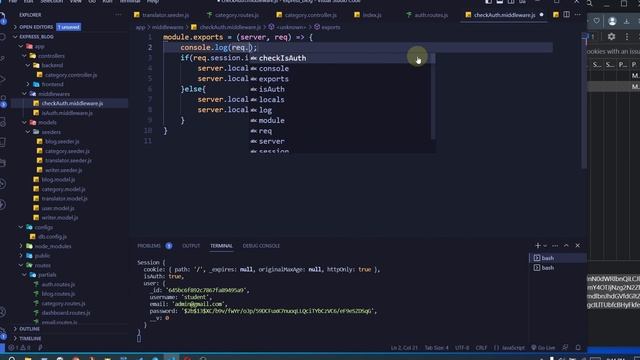Expand the frontend folder
The height and width of the screenshot is (360, 640).
(x=52, y=84)
